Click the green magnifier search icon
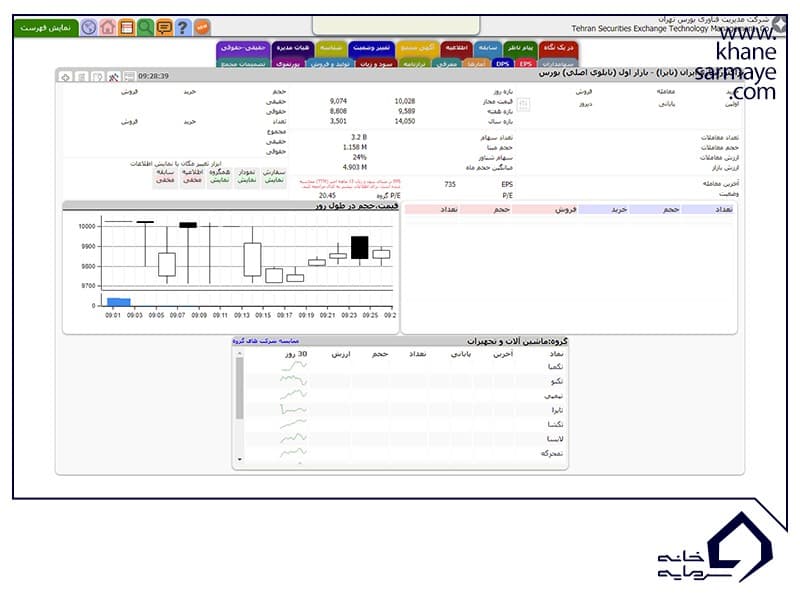The image size is (800, 600). pyautogui.click(x=145, y=27)
